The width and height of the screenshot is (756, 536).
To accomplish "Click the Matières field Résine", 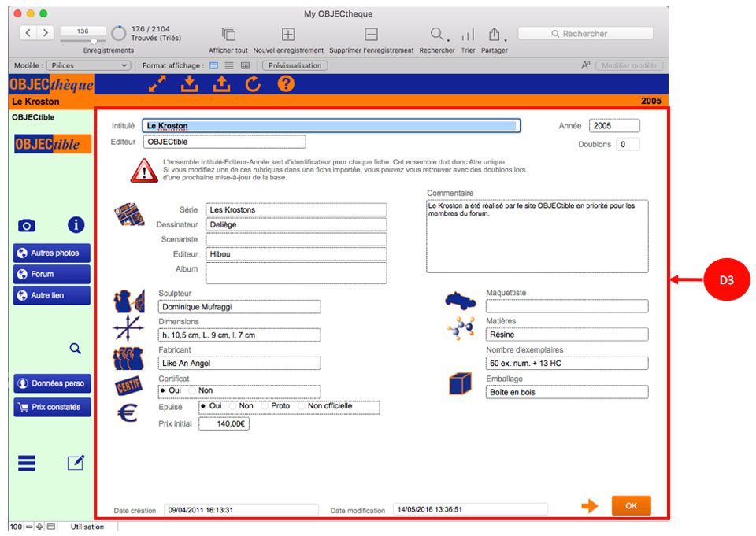I will [x=567, y=334].
